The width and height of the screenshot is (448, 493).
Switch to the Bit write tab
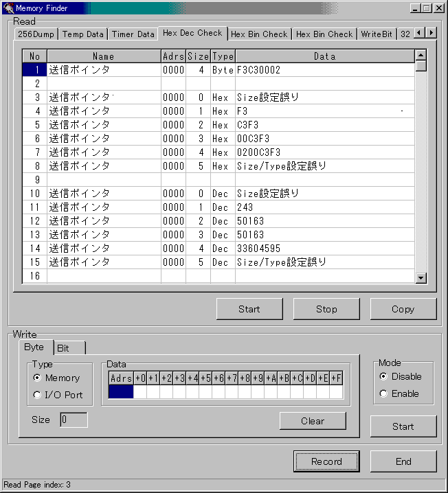[63, 348]
